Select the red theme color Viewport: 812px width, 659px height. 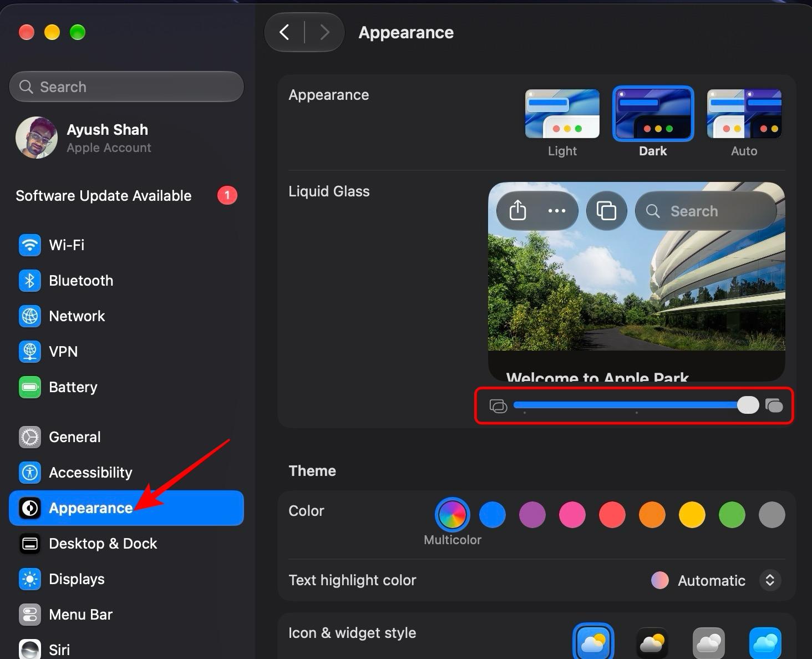612,515
